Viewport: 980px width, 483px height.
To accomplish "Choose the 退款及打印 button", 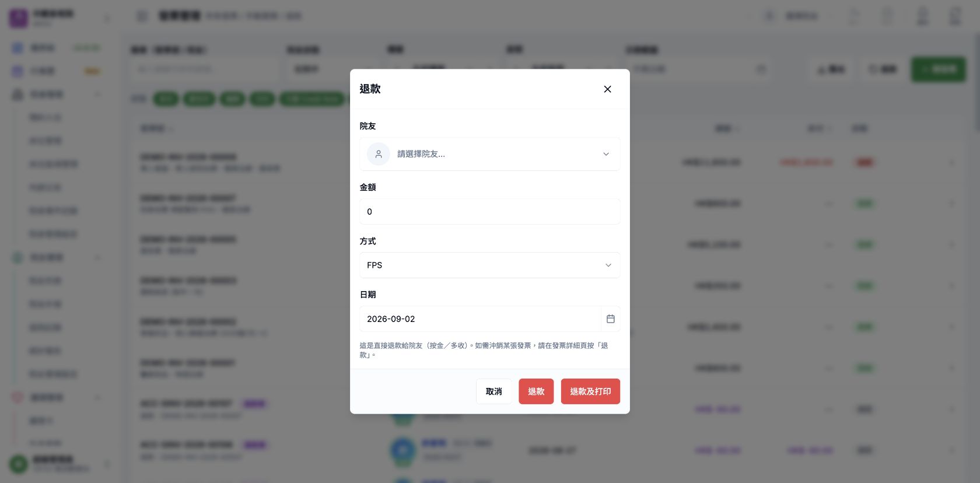I will coord(590,391).
